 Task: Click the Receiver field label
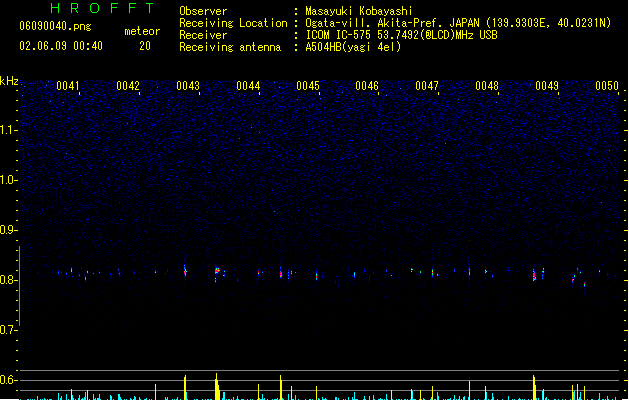203,35
